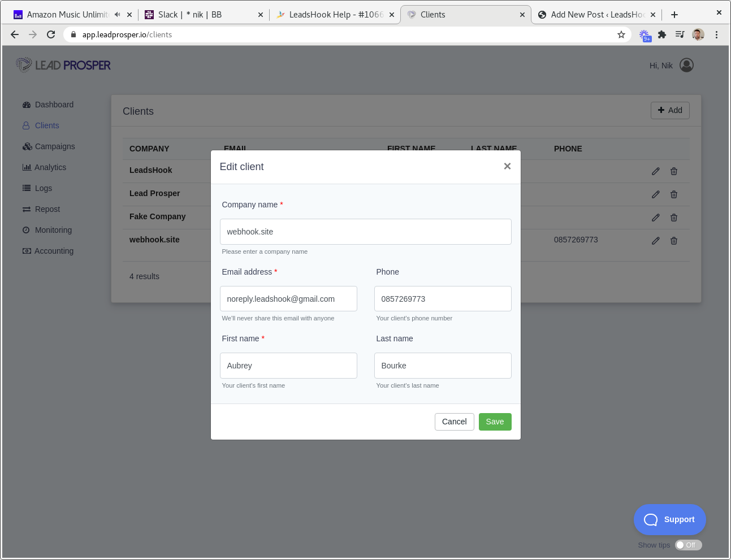Go back with browser back arrow
The height and width of the screenshot is (560, 731).
[15, 34]
